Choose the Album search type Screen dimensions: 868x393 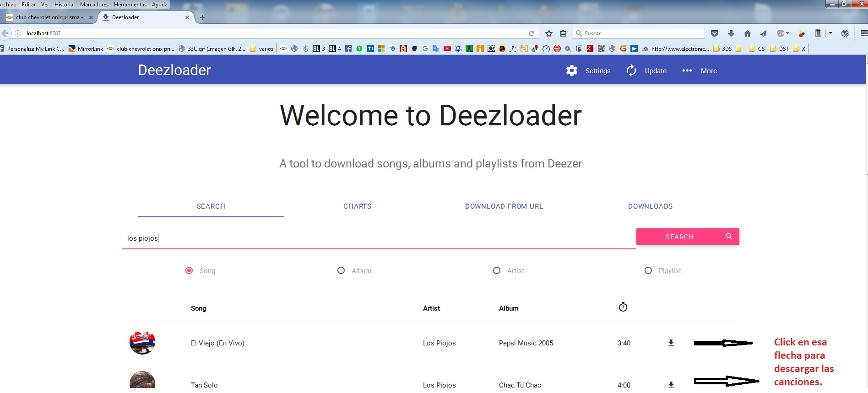pyautogui.click(x=341, y=271)
